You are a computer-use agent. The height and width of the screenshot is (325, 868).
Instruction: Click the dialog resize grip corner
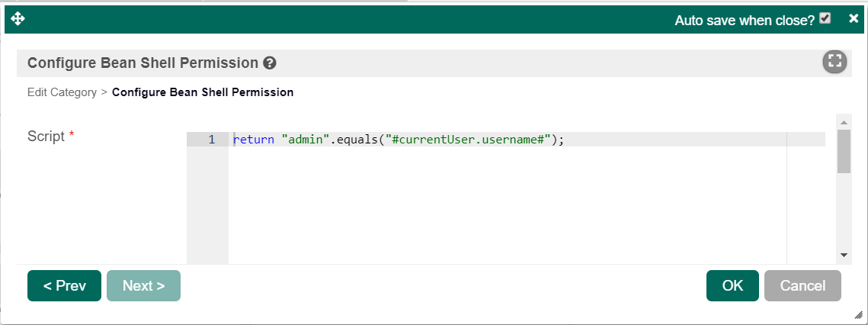click(857, 314)
